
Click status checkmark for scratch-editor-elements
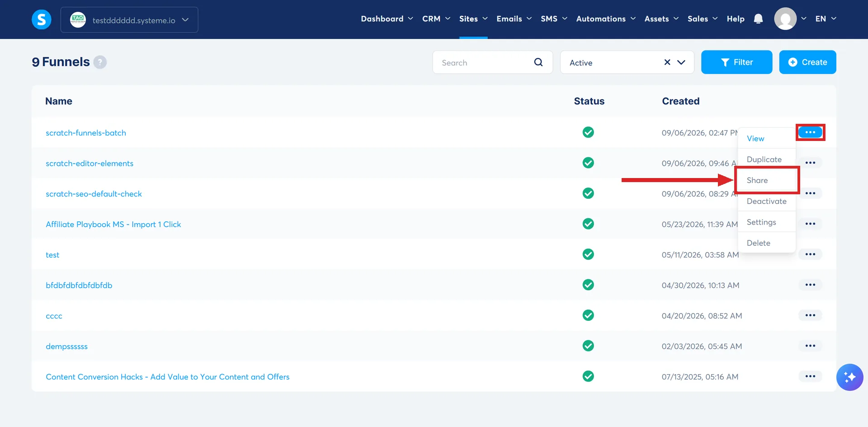pyautogui.click(x=588, y=163)
